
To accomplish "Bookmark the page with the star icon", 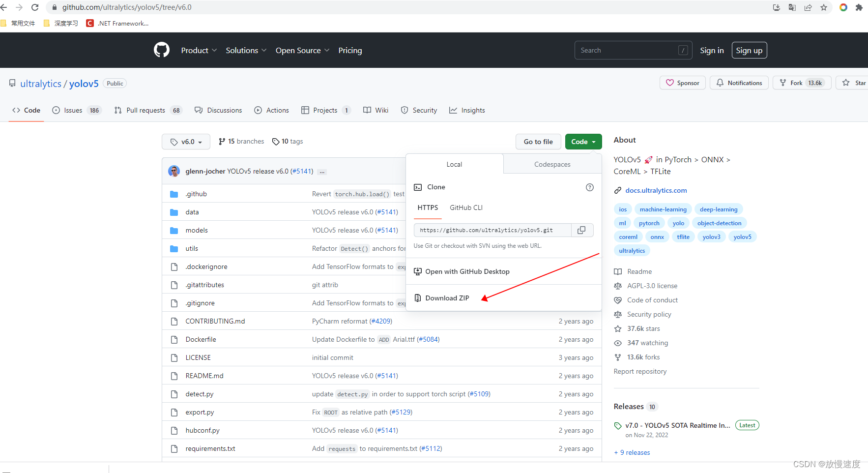I will pyautogui.click(x=824, y=7).
